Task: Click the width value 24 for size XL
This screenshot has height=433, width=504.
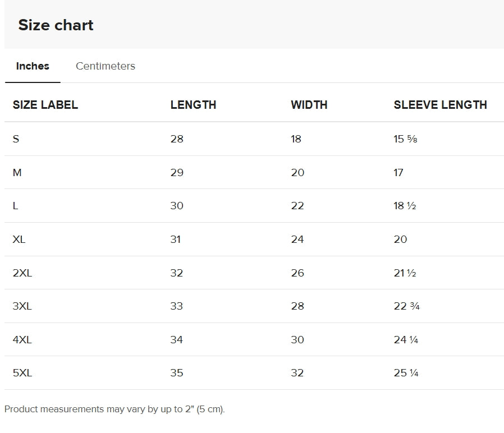Action: 297,239
